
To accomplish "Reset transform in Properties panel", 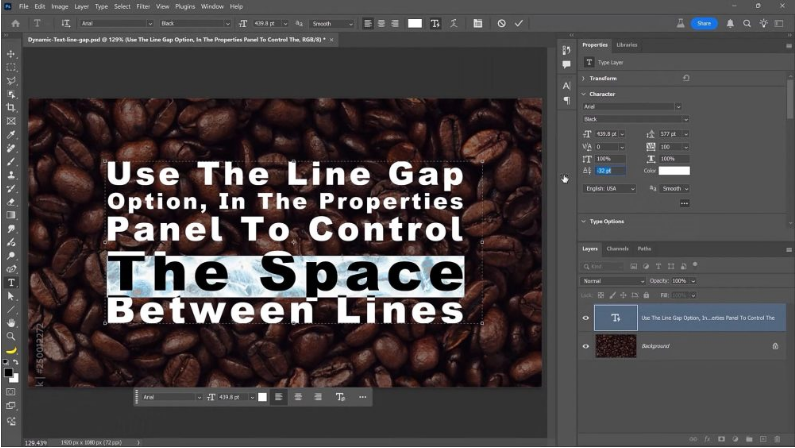I will 686,78.
